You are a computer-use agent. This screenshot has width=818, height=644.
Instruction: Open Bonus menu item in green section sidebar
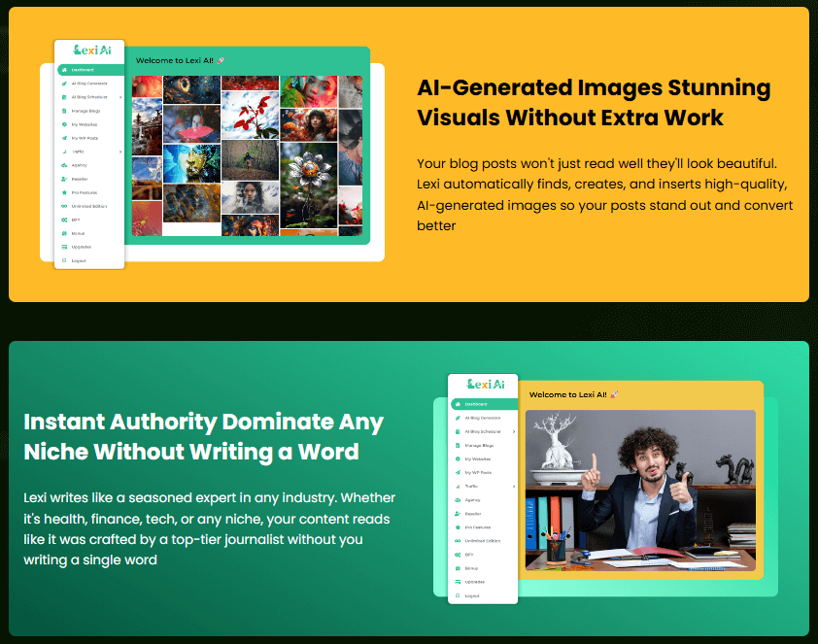click(471, 568)
